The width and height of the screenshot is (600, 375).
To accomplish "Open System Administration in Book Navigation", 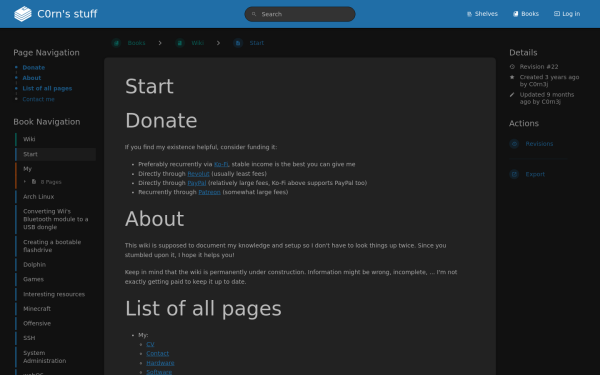I will click(55, 357).
